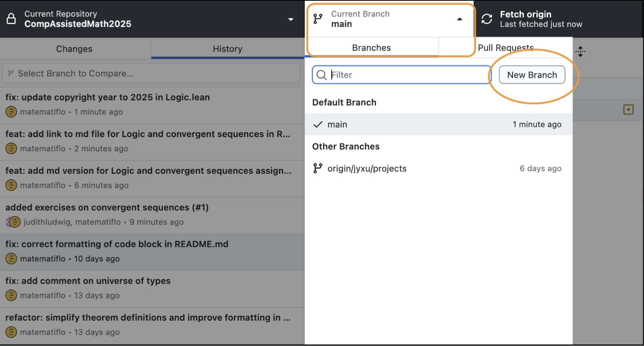Image resolution: width=644 pixels, height=346 pixels.
Task: Open Select Branch to Compare field
Action: 152,74
